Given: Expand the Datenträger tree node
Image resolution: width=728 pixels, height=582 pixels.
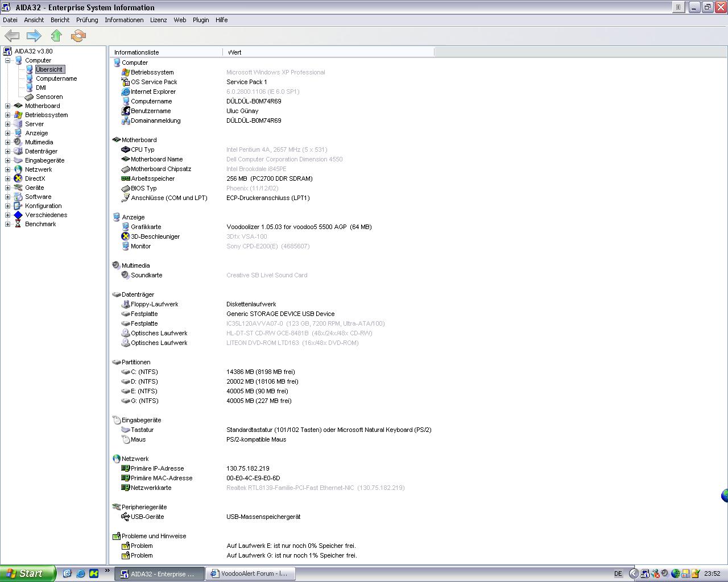Looking at the screenshot, I should [x=8, y=151].
